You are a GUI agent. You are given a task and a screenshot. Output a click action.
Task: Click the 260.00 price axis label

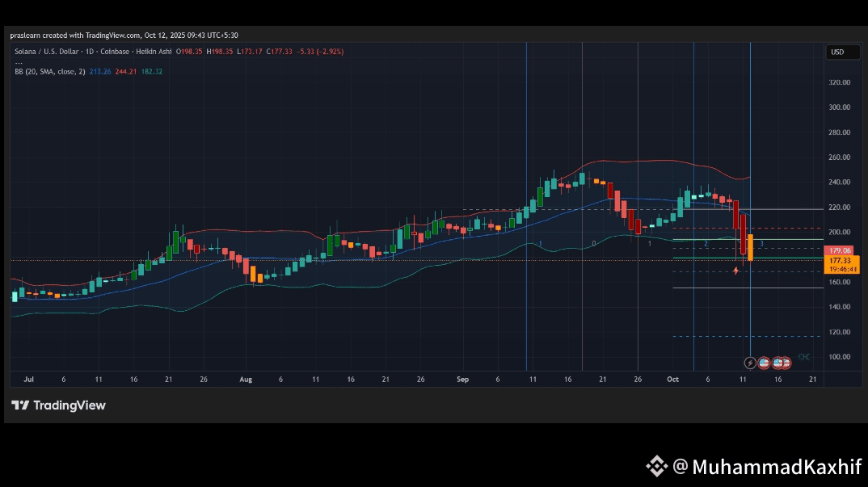coord(839,157)
